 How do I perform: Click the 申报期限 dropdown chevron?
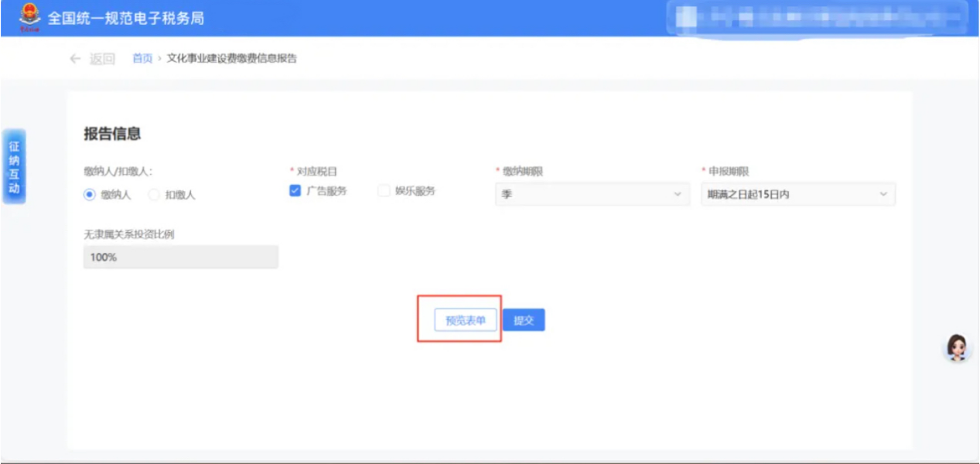[883, 194]
